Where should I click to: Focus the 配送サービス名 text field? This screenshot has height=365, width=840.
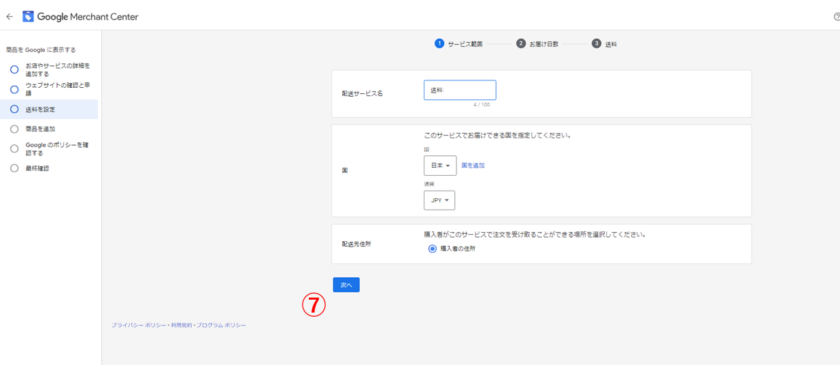point(460,90)
